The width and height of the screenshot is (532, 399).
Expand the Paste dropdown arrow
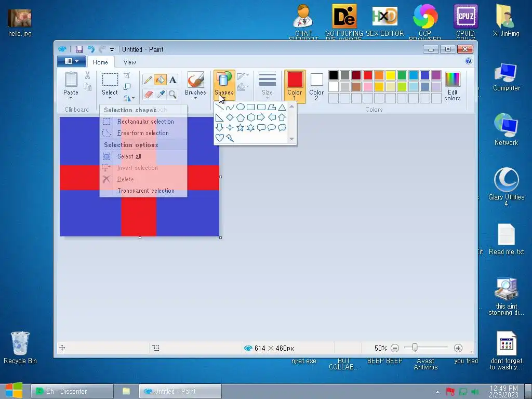pos(71,98)
